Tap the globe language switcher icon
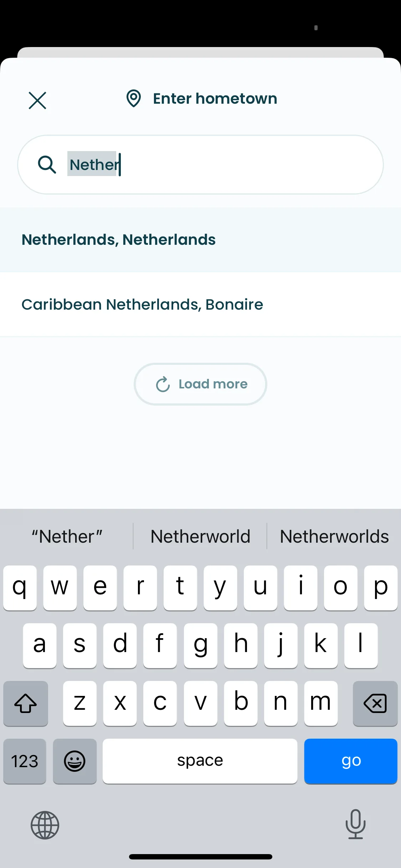The height and width of the screenshot is (868, 401). click(45, 825)
